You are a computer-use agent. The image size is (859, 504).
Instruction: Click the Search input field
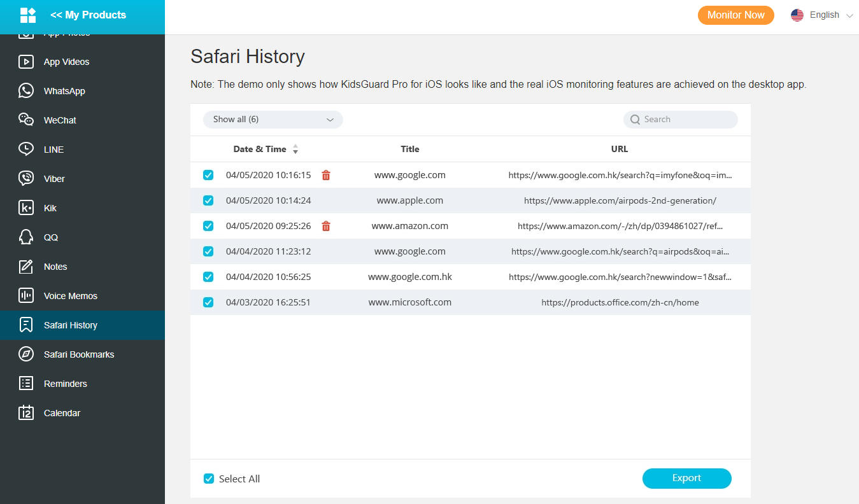[686, 120]
